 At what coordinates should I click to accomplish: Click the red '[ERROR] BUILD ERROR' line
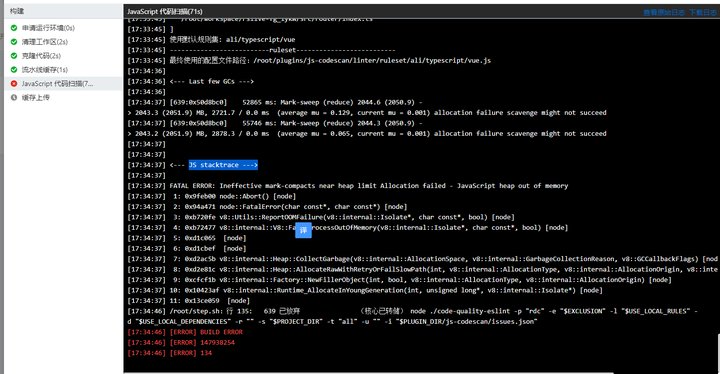185,332
